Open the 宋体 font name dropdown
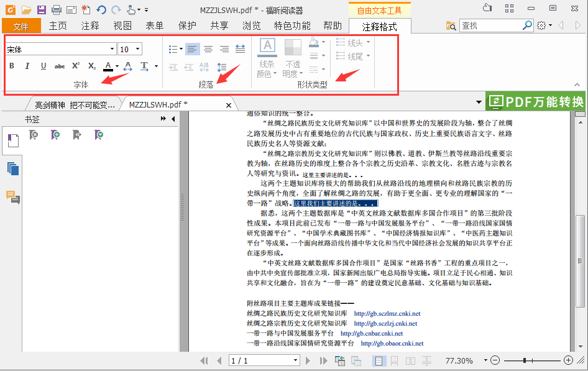 pos(112,49)
